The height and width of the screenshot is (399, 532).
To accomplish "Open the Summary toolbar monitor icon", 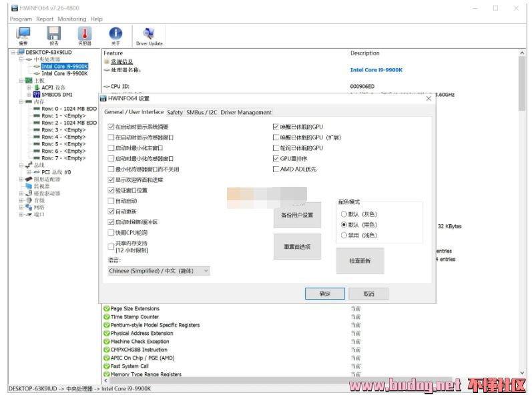I will (23, 33).
